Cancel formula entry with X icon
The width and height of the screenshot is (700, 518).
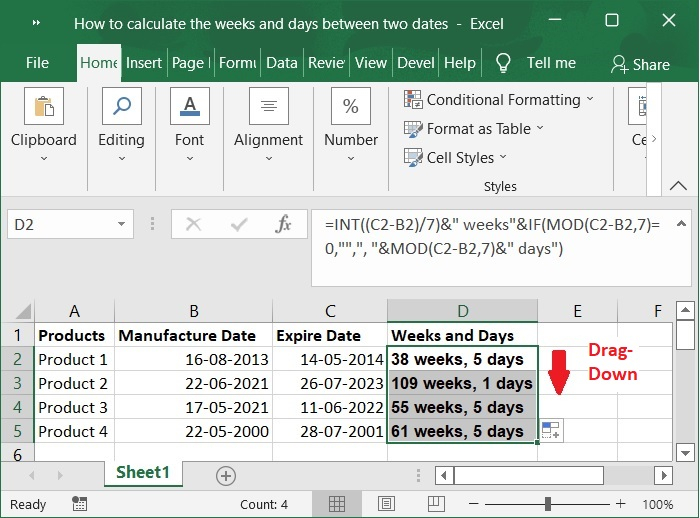pos(193,224)
